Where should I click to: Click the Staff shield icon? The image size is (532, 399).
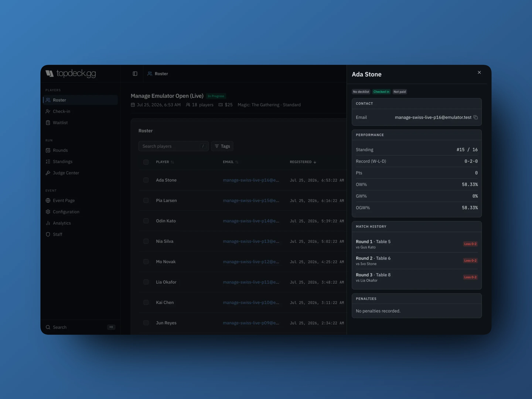[x=48, y=234]
